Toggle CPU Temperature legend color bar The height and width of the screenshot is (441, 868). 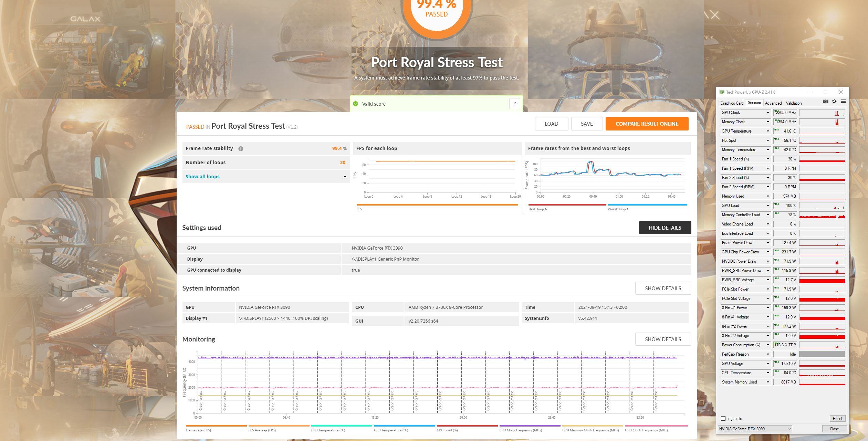(342, 426)
